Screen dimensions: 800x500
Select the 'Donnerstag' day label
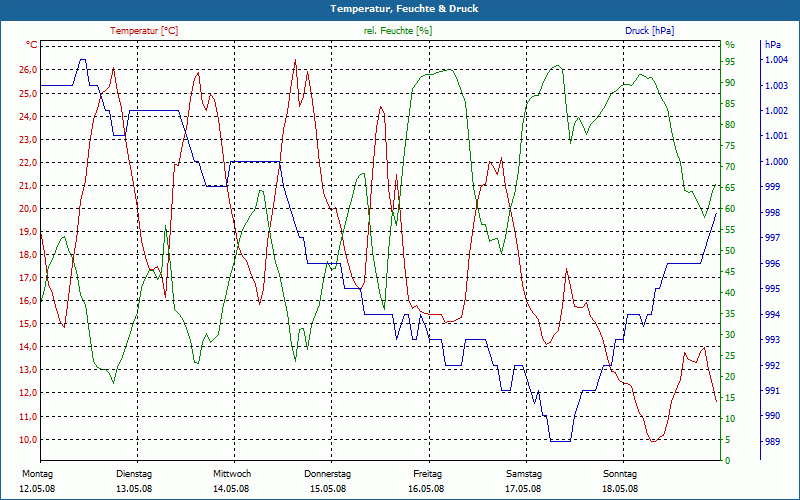(328, 474)
